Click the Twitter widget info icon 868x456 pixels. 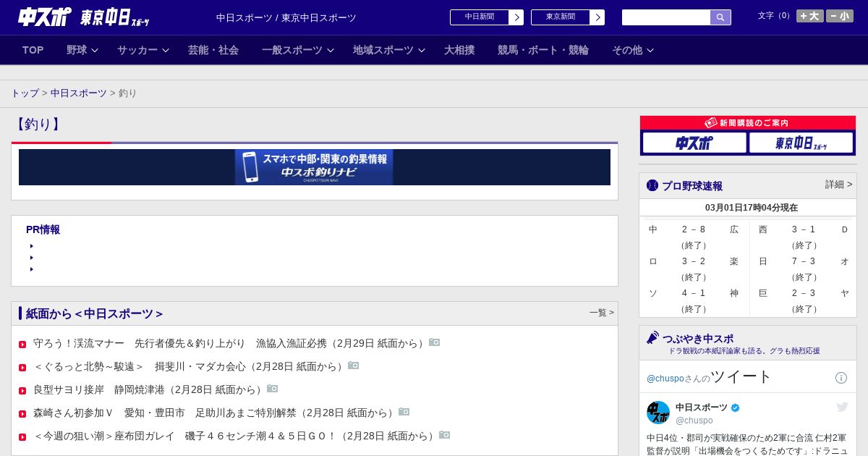[x=841, y=378]
